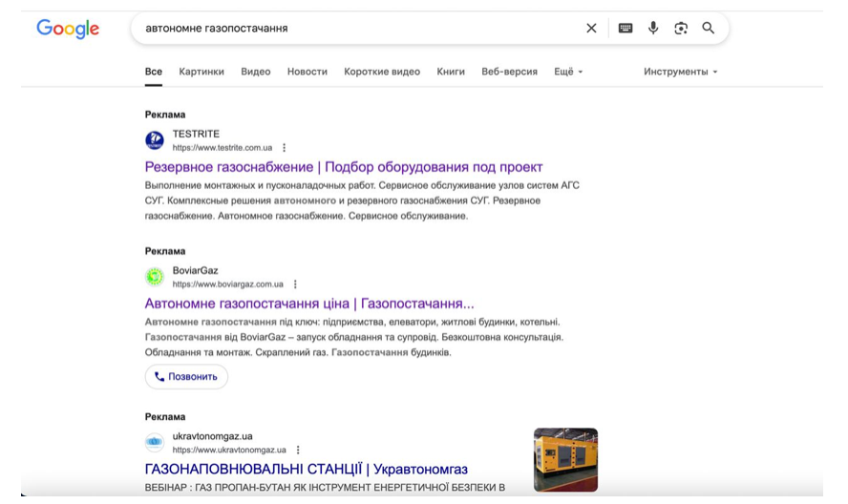Open the yellow generator thumbnail image
The image size is (848, 504).
tap(565, 460)
